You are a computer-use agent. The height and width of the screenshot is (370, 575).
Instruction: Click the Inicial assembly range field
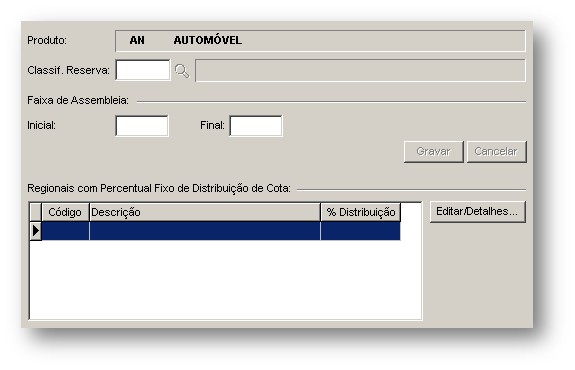click(142, 126)
